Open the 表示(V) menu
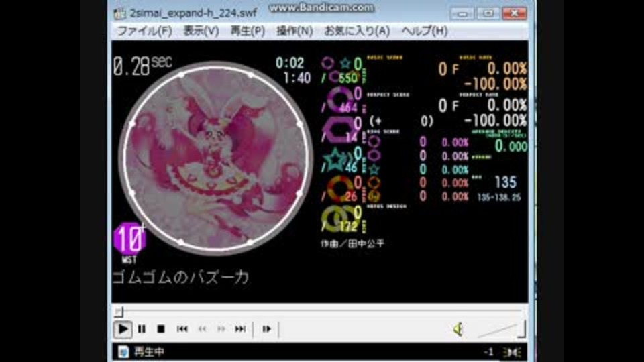This screenshot has height=362, width=644. (x=201, y=31)
